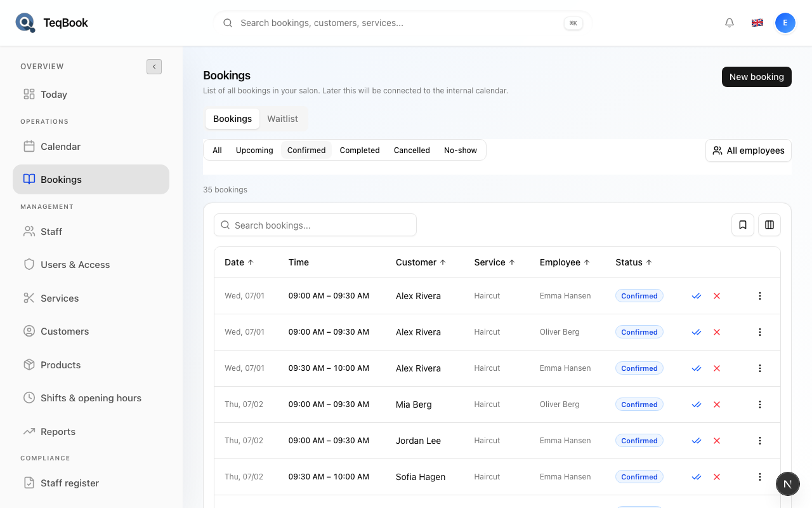Screen dimensions: 812x508
Task: Open the user avatar E menu
Action: click(x=785, y=23)
